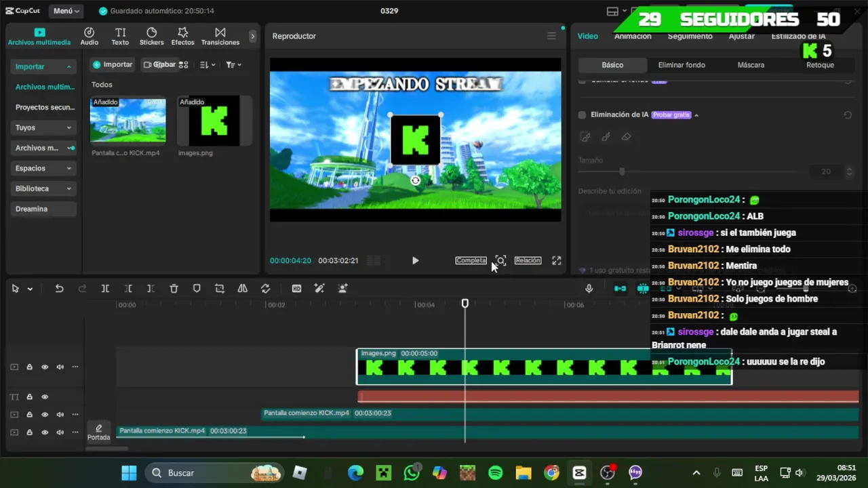Click the Relación aspect ratio button
The height and width of the screenshot is (488, 868).
click(x=528, y=260)
